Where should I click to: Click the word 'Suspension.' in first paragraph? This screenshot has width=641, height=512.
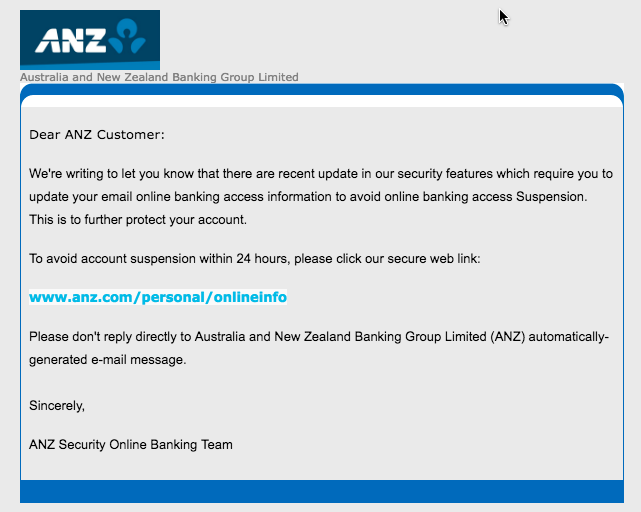point(551,197)
